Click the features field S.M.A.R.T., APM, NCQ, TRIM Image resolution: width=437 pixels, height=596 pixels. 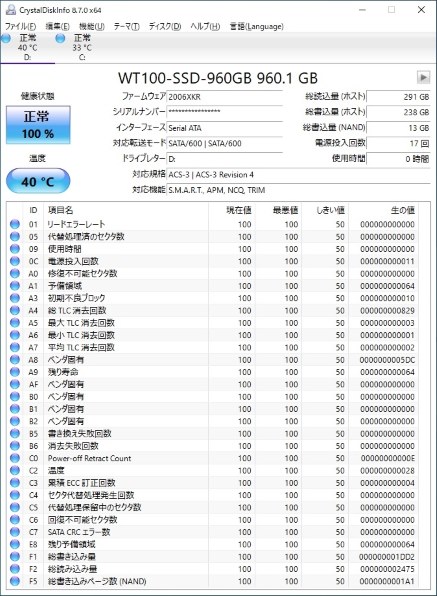click(x=299, y=190)
